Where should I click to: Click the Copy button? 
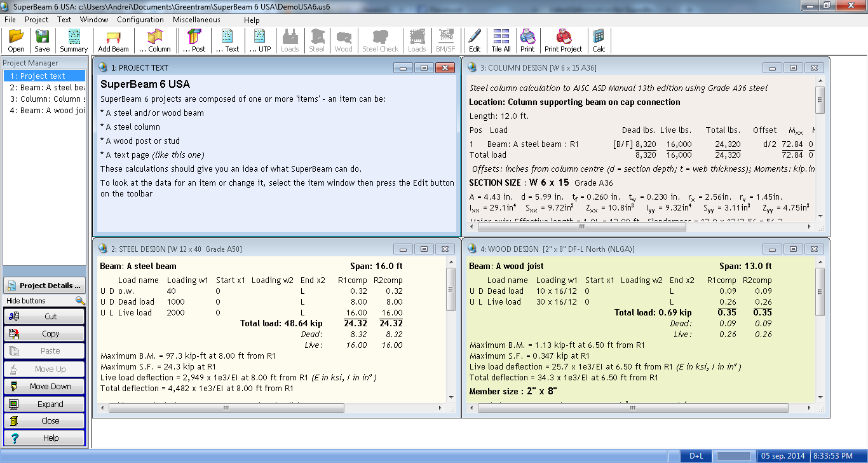(44, 334)
